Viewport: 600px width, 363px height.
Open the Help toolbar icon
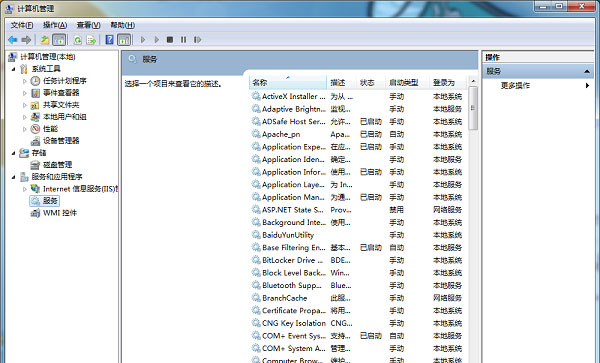click(109, 40)
